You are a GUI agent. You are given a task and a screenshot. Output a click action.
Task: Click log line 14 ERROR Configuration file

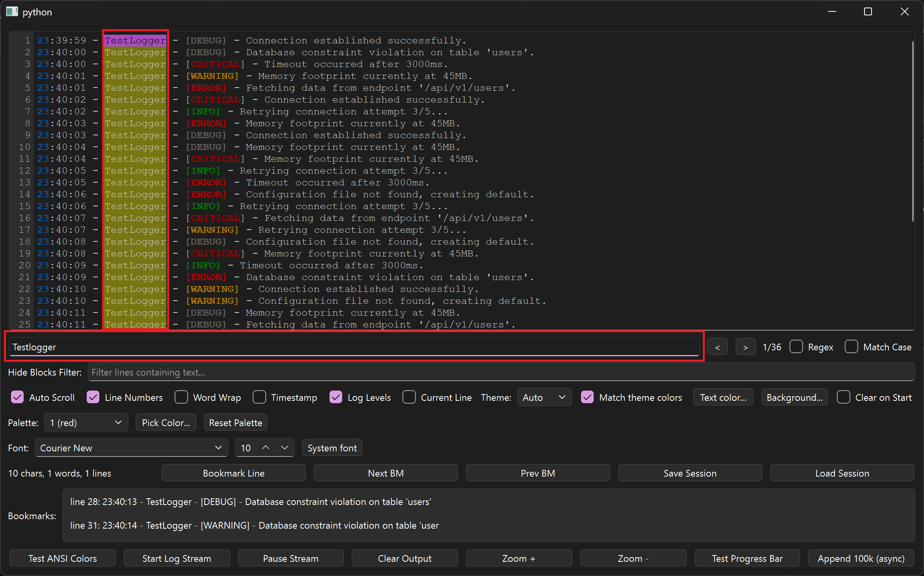point(286,194)
